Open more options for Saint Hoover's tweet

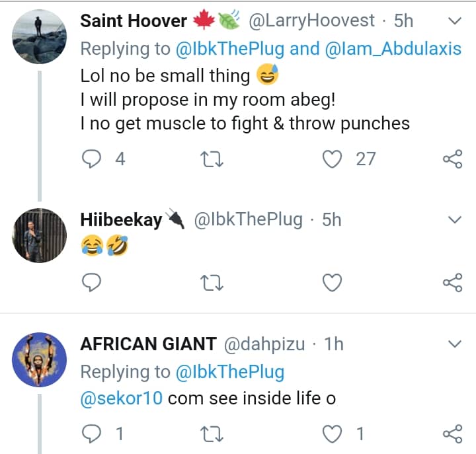(x=455, y=22)
